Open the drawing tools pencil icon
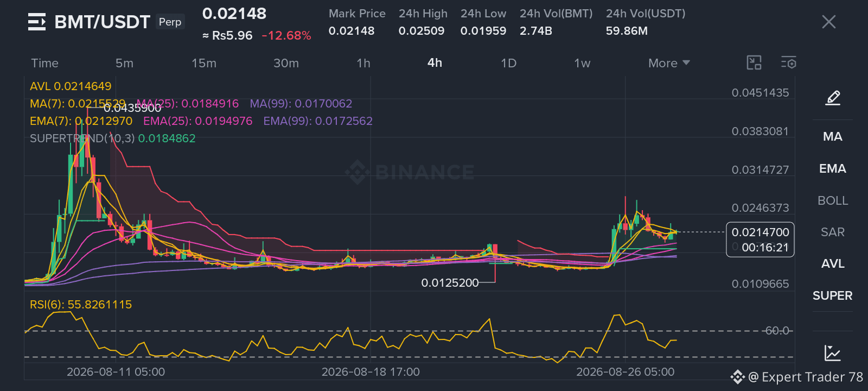868x391 pixels. click(x=833, y=98)
